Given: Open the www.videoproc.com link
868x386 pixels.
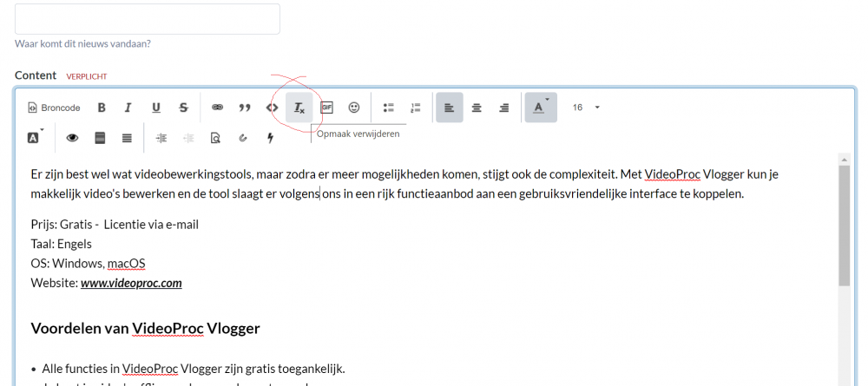Looking at the screenshot, I should pyautogui.click(x=131, y=283).
